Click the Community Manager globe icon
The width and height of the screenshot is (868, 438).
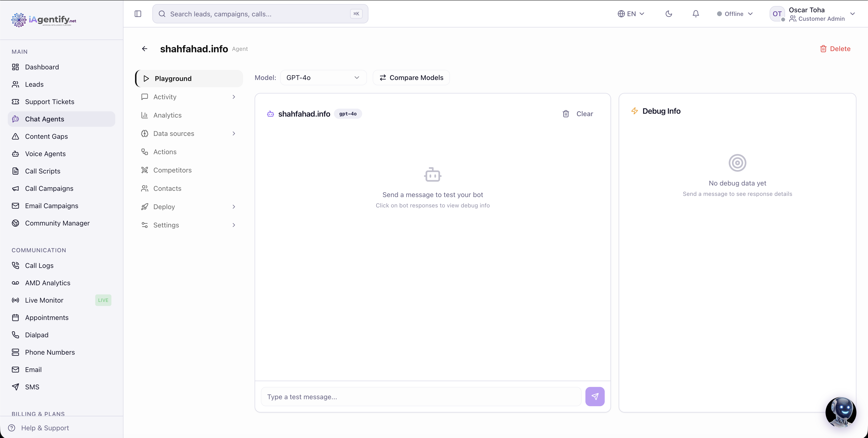click(x=15, y=223)
